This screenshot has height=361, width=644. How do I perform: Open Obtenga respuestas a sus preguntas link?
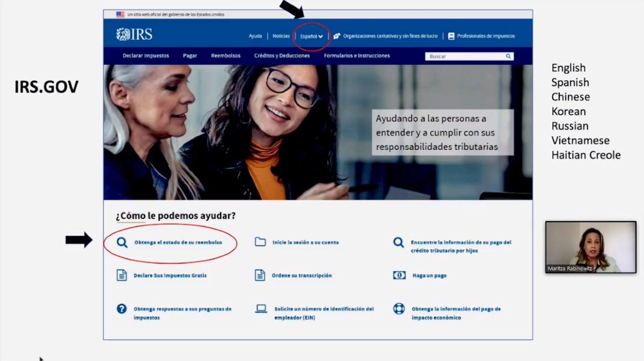coord(182,313)
